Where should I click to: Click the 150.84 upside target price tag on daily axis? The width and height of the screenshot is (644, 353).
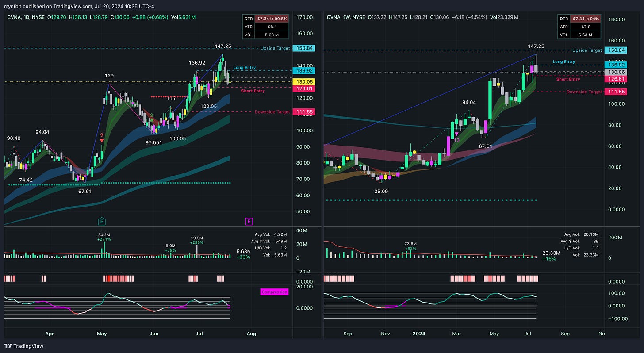tap(303, 48)
